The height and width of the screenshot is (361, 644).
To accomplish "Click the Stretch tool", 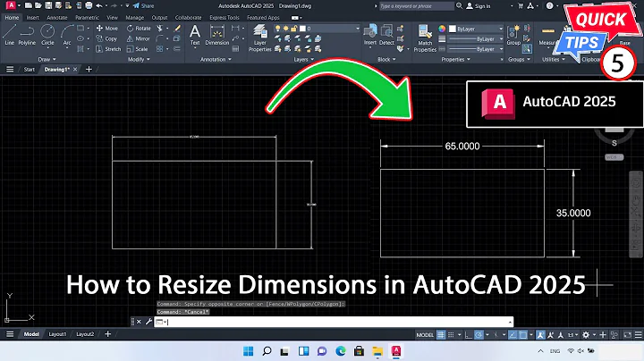I will tap(108, 49).
